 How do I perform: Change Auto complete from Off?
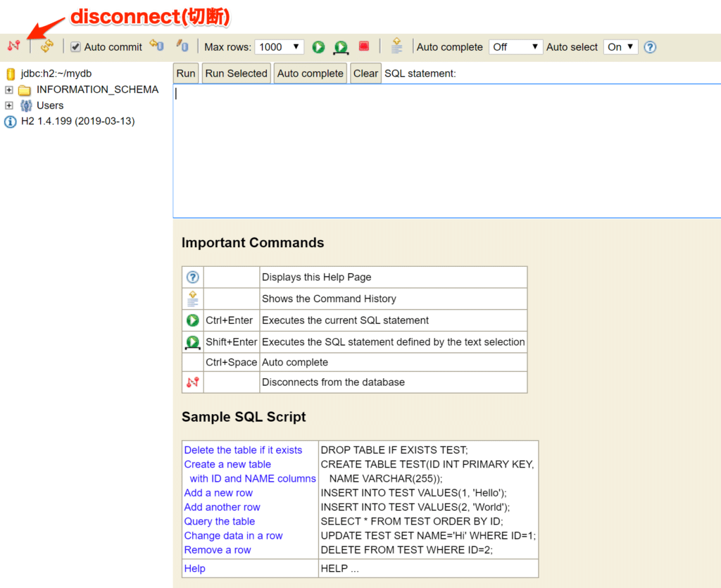(x=515, y=46)
